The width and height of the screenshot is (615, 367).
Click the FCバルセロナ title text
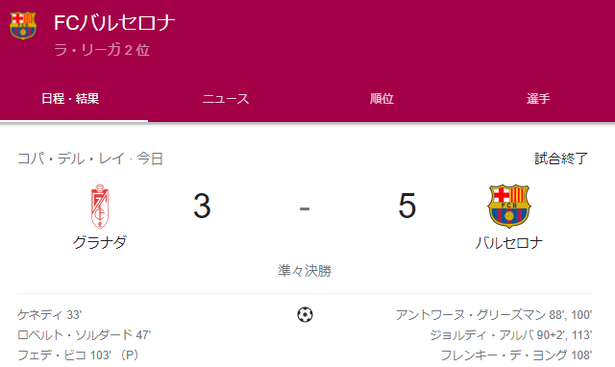[x=115, y=23]
